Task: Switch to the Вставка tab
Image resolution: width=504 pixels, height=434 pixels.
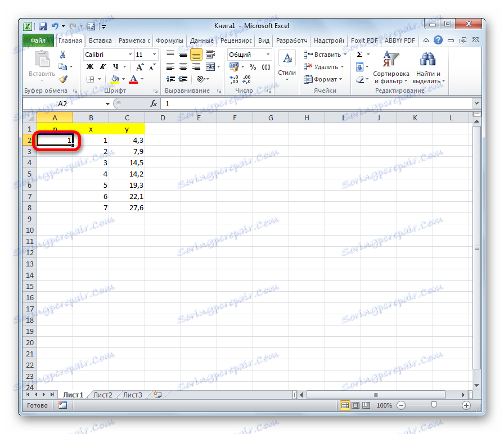Action: pyautogui.click(x=100, y=40)
